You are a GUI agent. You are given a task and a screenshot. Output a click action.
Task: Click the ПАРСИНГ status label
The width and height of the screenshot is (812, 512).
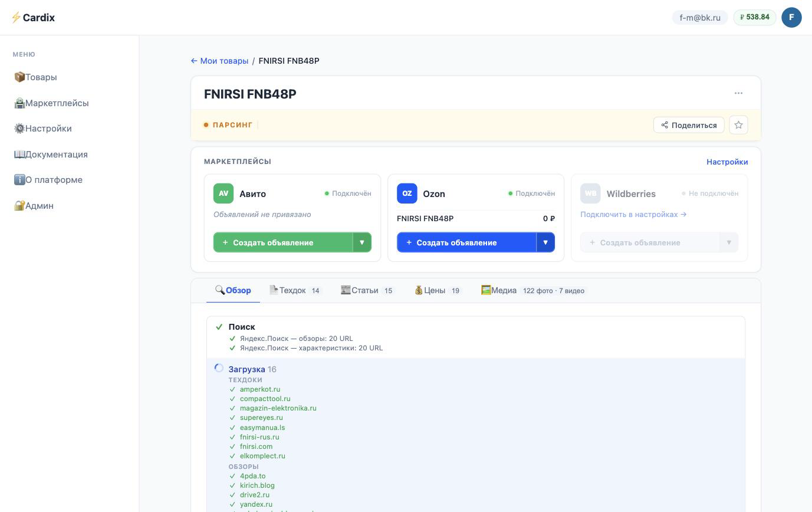[x=232, y=125]
